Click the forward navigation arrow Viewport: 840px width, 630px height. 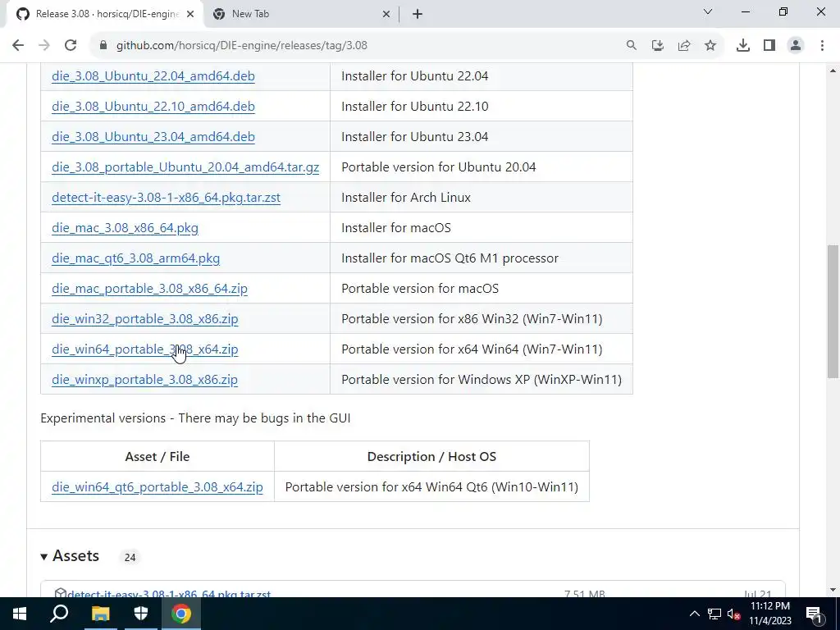click(x=44, y=46)
